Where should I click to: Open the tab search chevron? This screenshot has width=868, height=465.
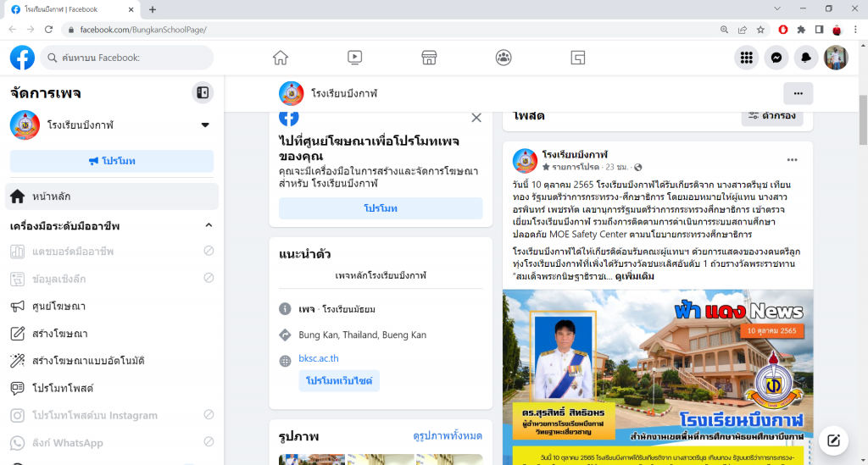[x=777, y=8]
